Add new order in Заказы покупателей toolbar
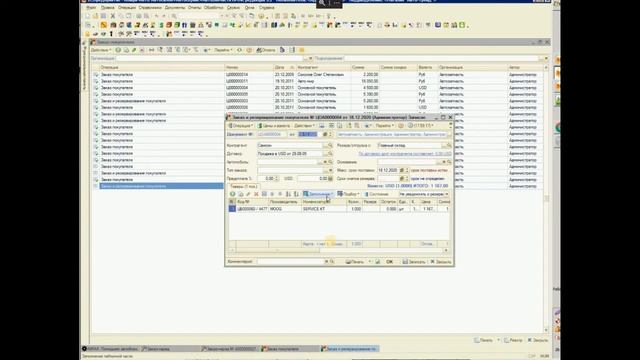The width and height of the screenshot is (640, 360). coord(118,50)
